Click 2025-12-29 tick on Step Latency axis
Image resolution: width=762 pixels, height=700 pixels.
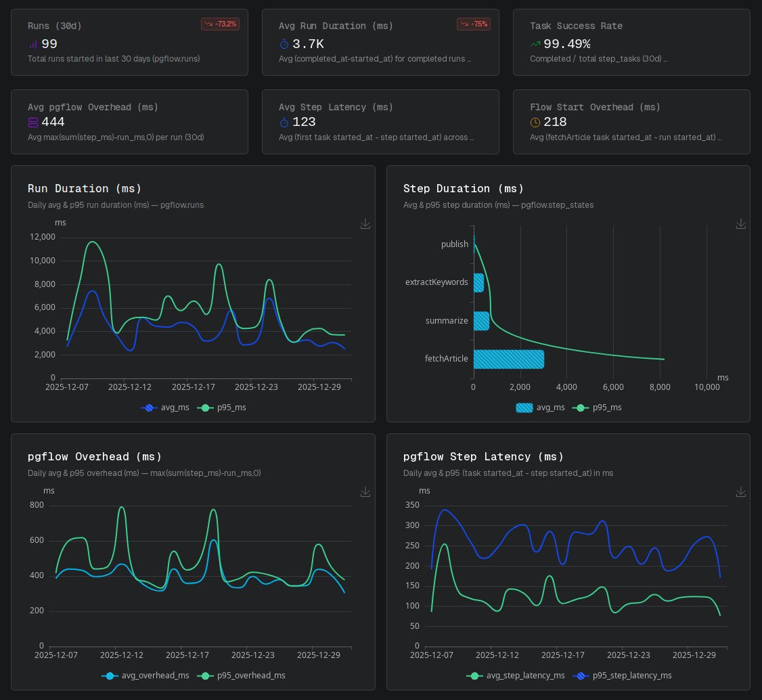tap(694, 655)
